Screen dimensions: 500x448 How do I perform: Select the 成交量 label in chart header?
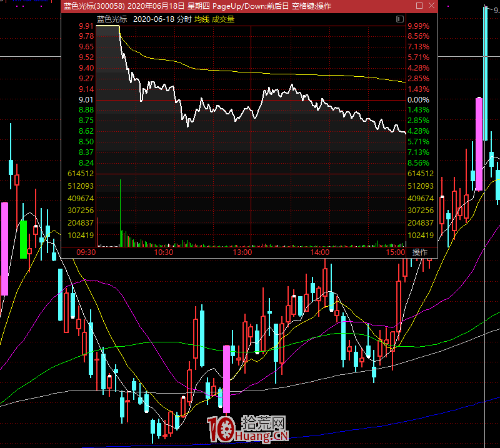click(223, 19)
